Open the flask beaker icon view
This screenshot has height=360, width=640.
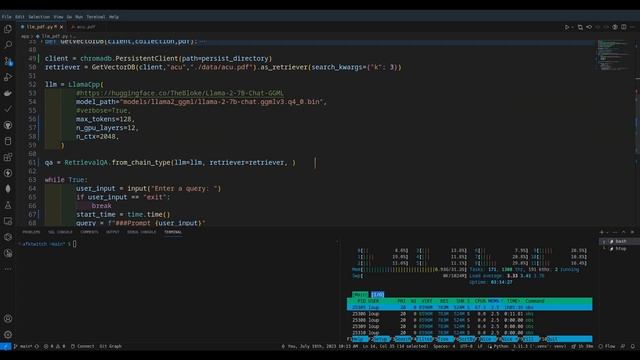(8, 205)
